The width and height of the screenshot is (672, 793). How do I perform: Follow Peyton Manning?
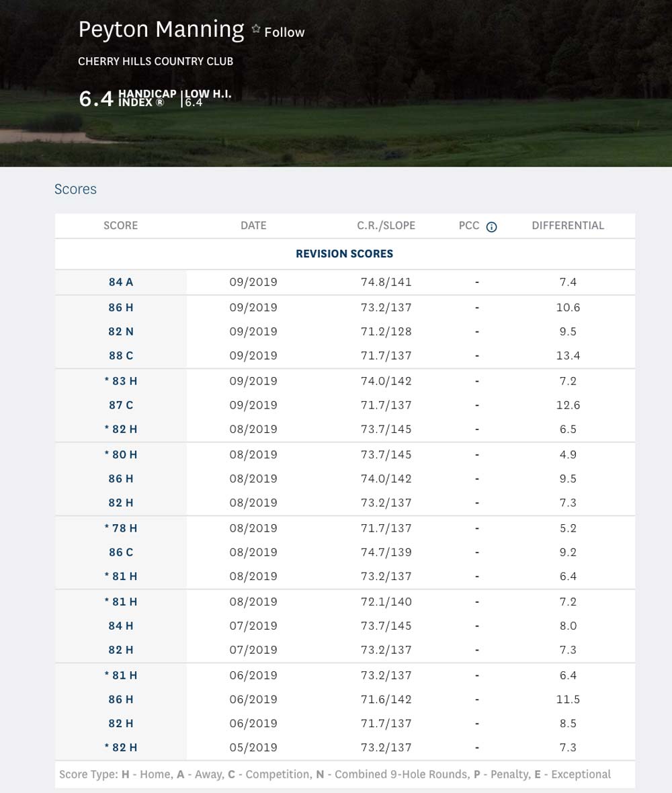point(284,32)
